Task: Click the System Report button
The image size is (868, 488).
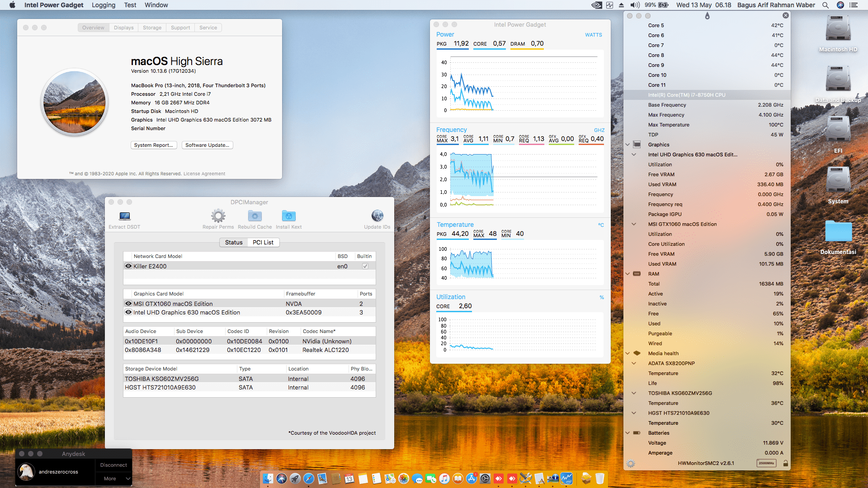Action: (x=154, y=145)
